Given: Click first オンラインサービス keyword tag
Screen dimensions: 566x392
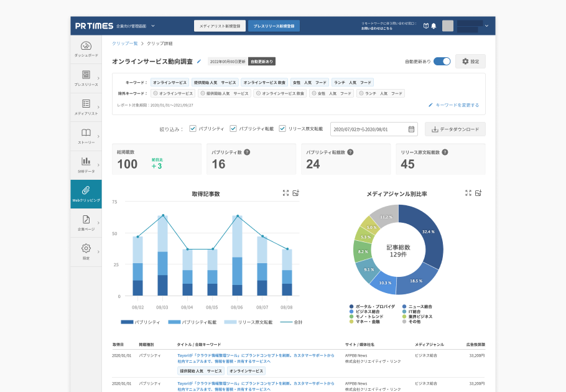Looking at the screenshot, I should coord(170,83).
